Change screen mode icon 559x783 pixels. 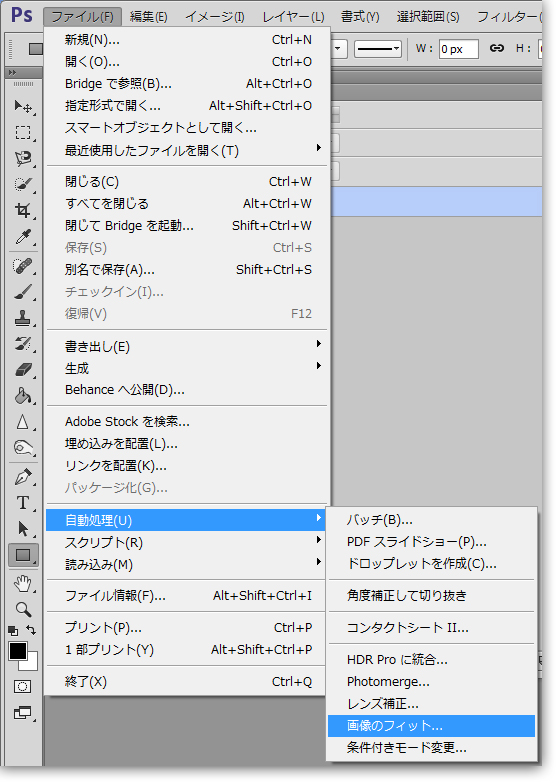point(22,713)
